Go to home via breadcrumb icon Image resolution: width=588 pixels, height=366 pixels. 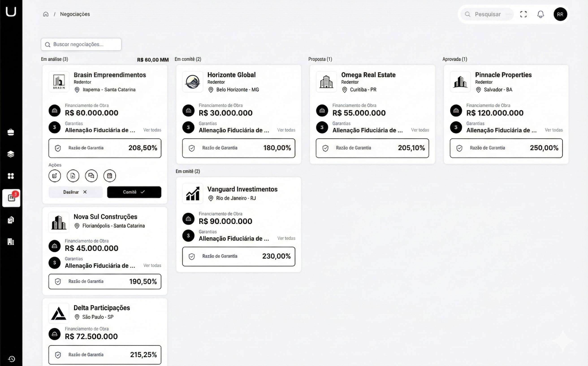pyautogui.click(x=46, y=14)
